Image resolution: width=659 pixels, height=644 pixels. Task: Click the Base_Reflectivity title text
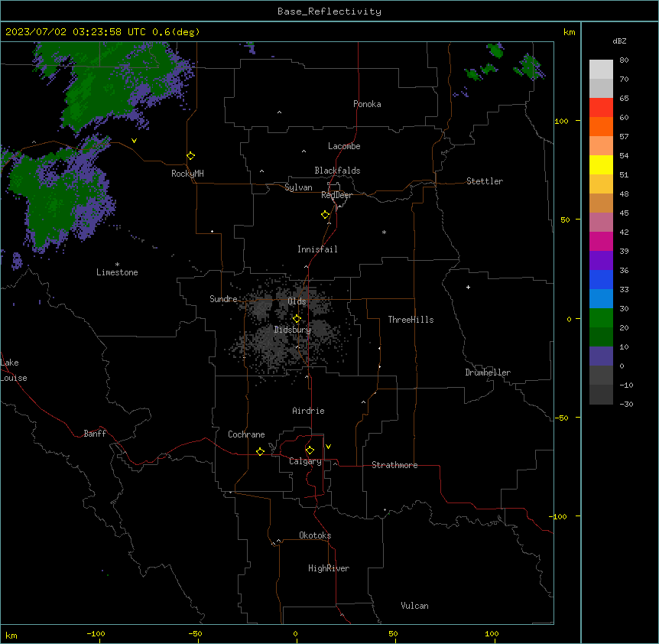tap(329, 11)
